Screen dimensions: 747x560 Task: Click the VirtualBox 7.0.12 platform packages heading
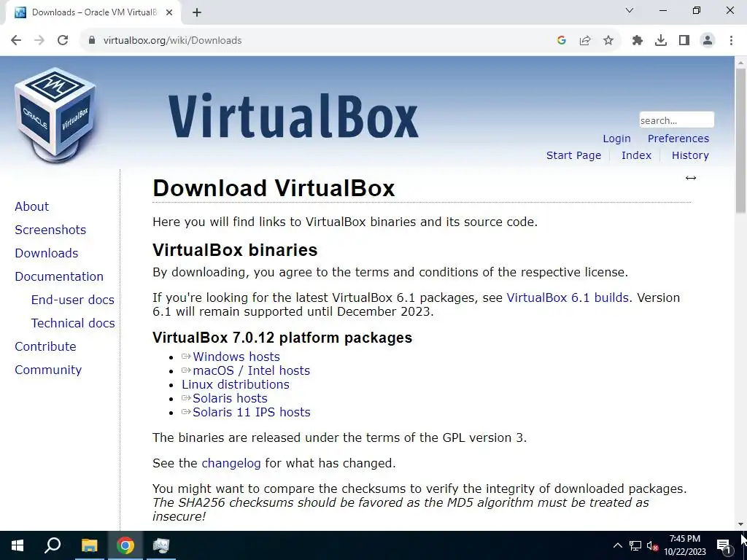tap(282, 338)
